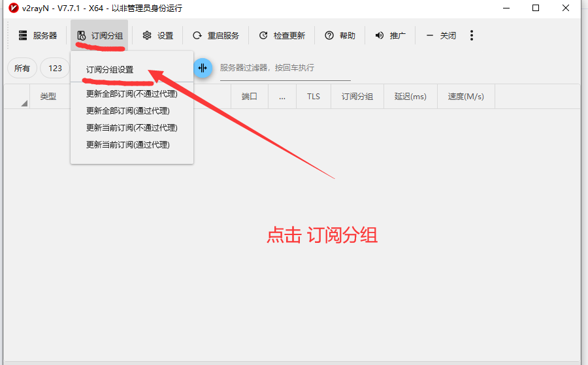Open help via question mark icon

[x=329, y=35]
